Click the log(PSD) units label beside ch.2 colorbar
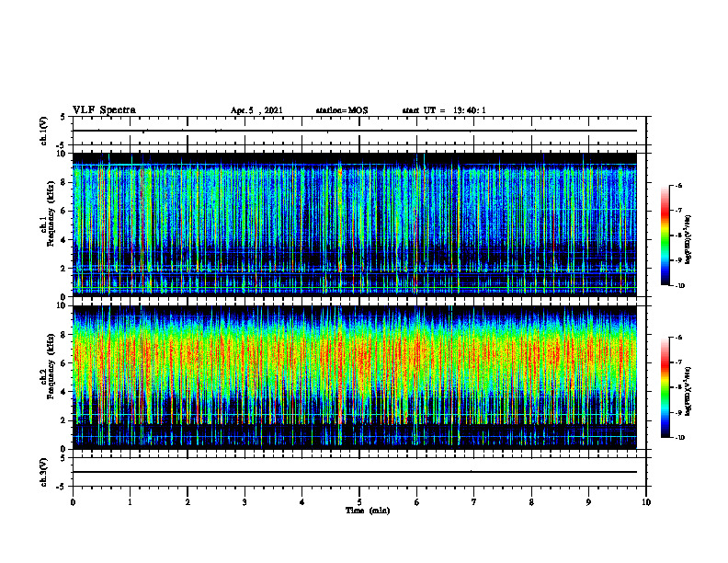 [688, 391]
